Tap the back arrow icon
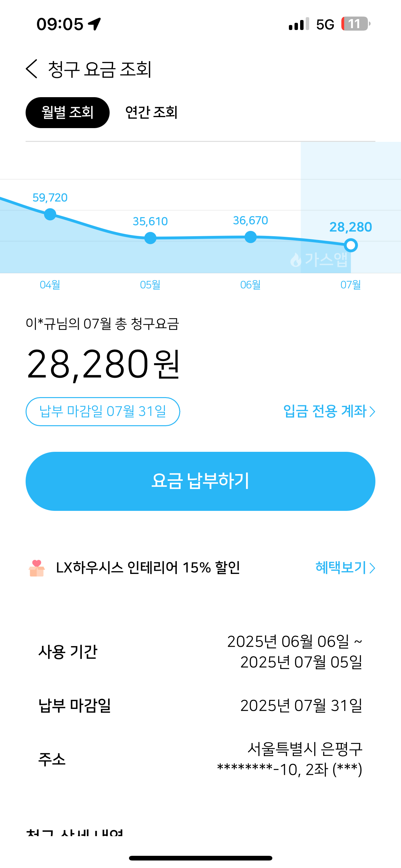This screenshot has height=868, width=401. [32, 69]
